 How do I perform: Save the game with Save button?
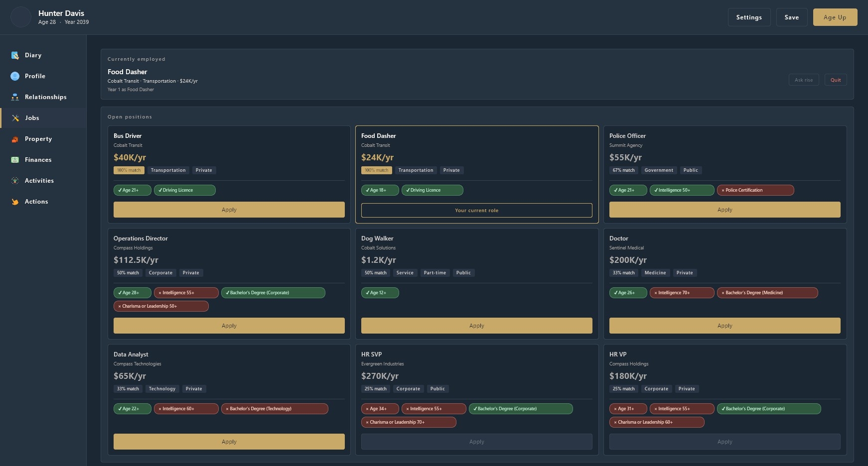[791, 17]
